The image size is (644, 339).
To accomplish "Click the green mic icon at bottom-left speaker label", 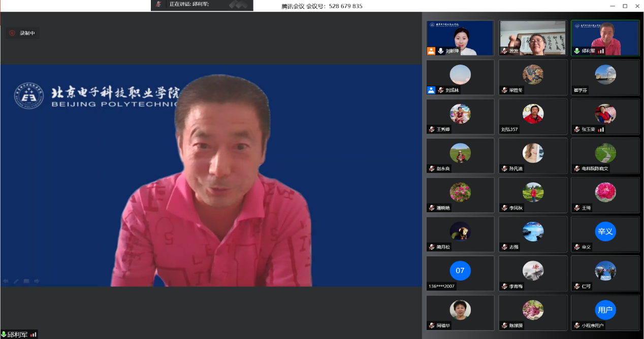I will 4,334.
